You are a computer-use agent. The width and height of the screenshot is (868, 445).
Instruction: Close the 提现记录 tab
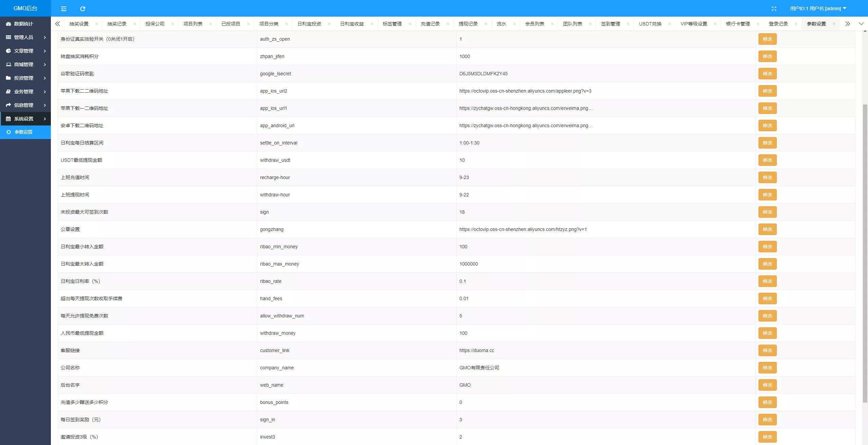pos(486,24)
